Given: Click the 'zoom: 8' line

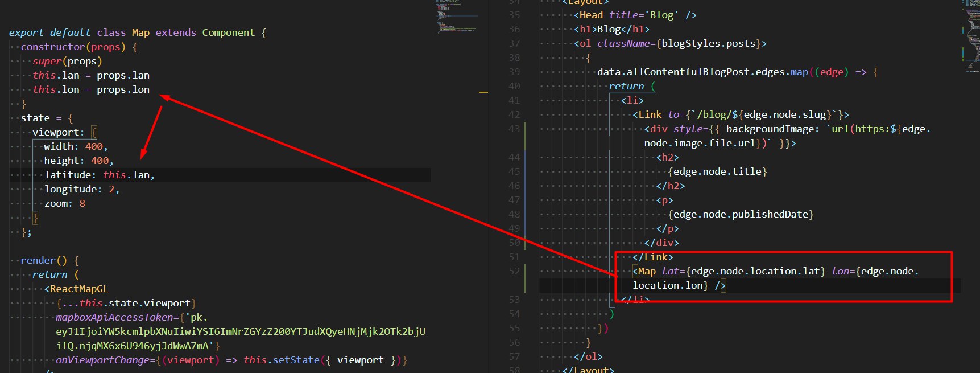Looking at the screenshot, I should [65, 203].
